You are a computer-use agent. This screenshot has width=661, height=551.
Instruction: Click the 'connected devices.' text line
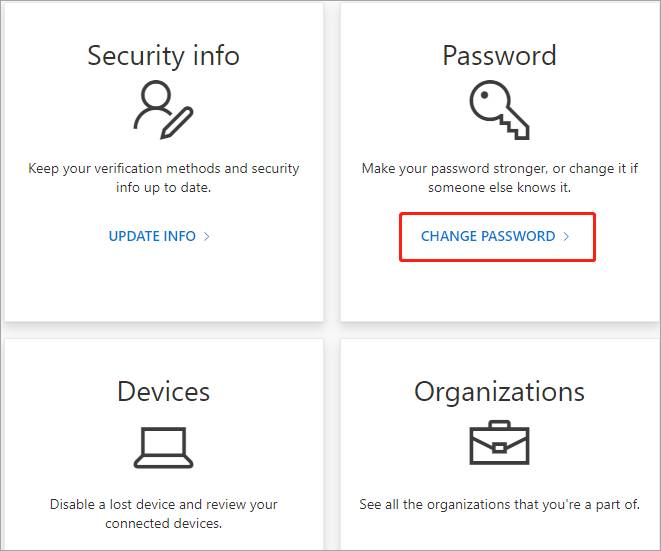coord(164,524)
